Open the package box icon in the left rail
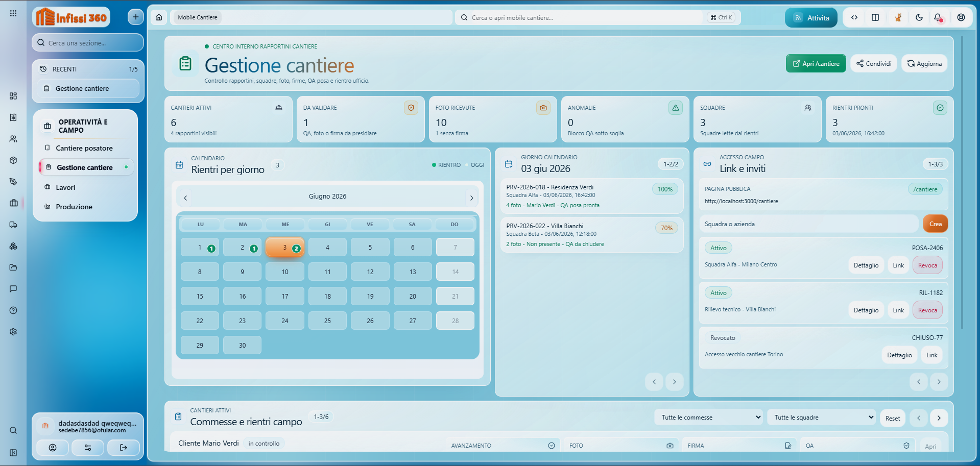The height and width of the screenshot is (466, 980). click(13, 160)
